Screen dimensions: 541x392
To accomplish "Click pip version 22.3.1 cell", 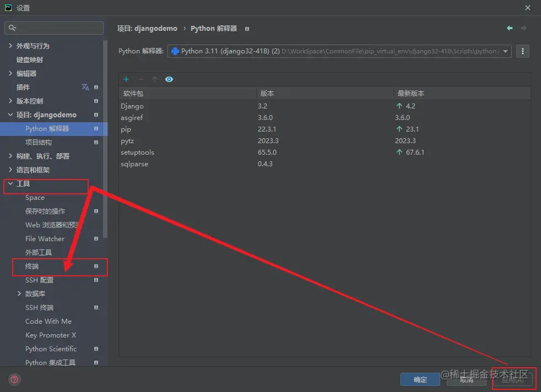I will (267, 129).
